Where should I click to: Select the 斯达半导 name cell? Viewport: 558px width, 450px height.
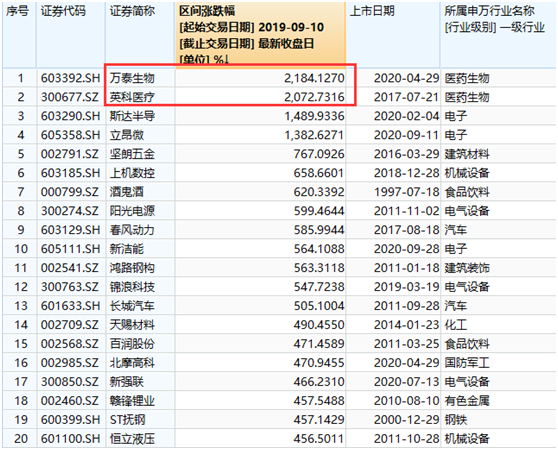132,116
